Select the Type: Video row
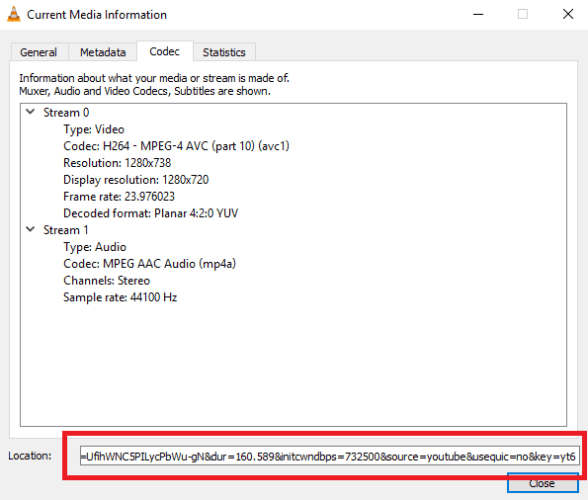 [94, 129]
